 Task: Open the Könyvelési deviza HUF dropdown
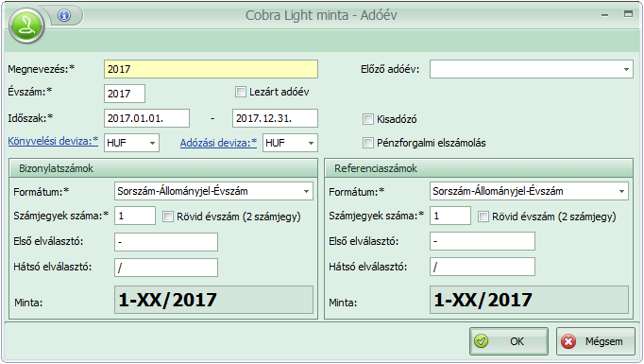tap(152, 143)
